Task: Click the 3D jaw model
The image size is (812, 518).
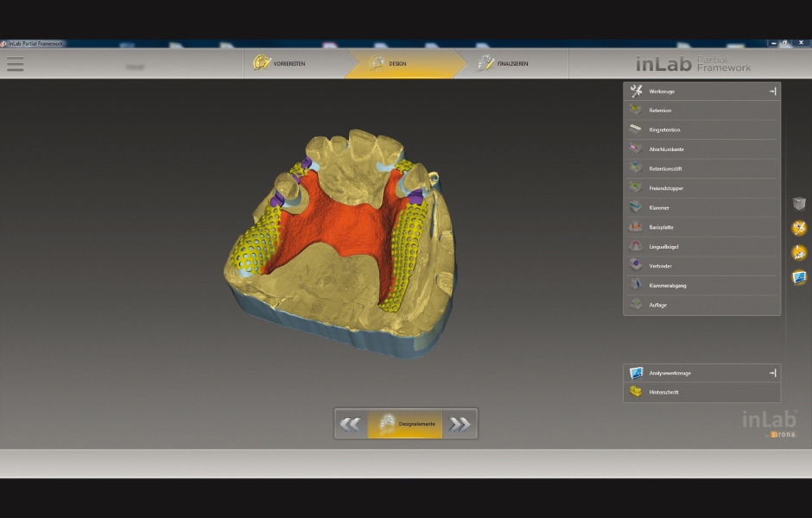Action: tap(340, 243)
